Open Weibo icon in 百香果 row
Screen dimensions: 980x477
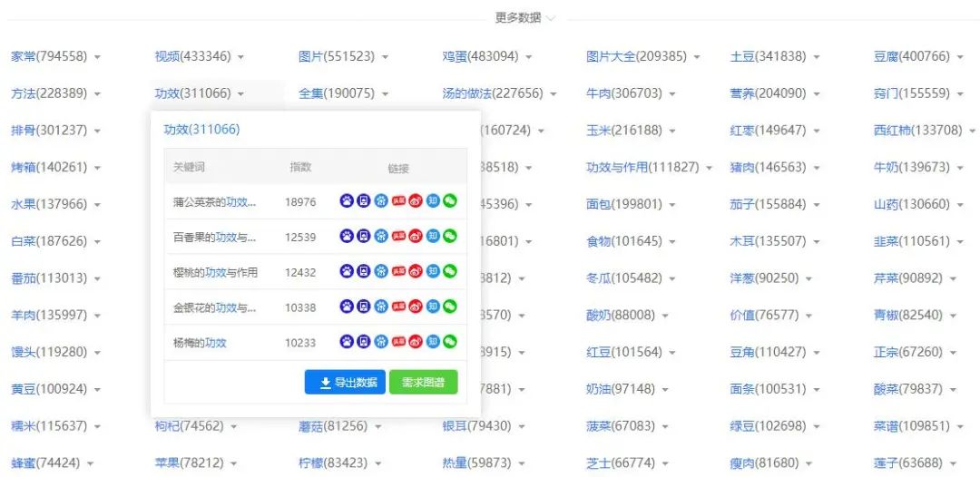pyautogui.click(x=416, y=236)
